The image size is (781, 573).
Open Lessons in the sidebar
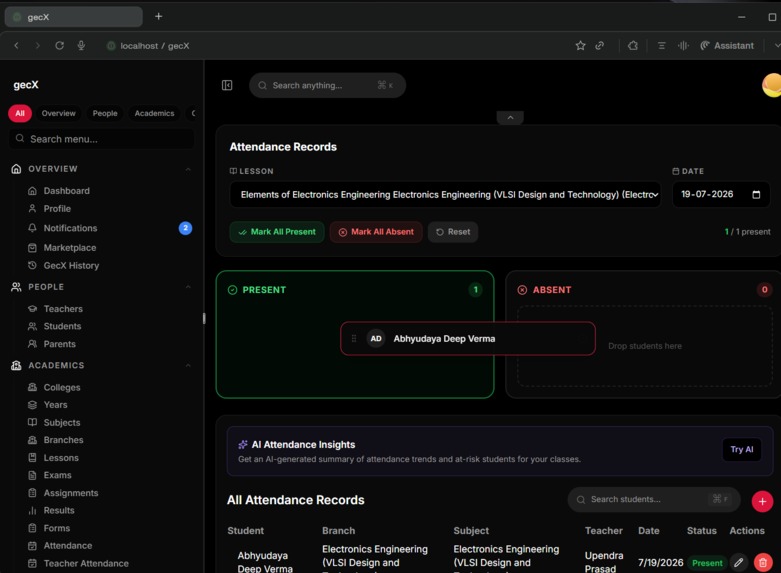(61, 458)
